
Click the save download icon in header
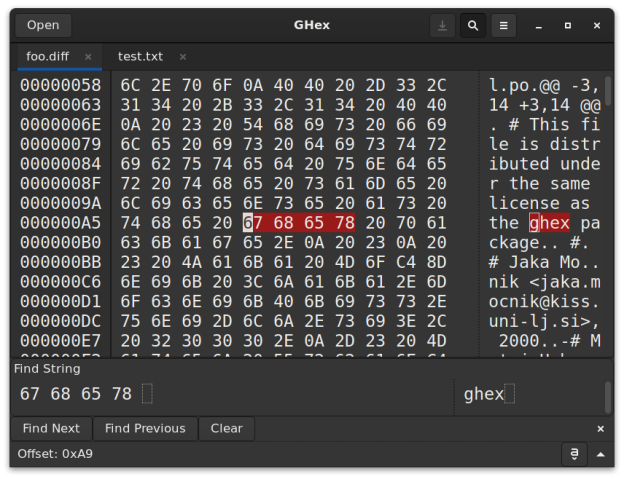[442, 25]
